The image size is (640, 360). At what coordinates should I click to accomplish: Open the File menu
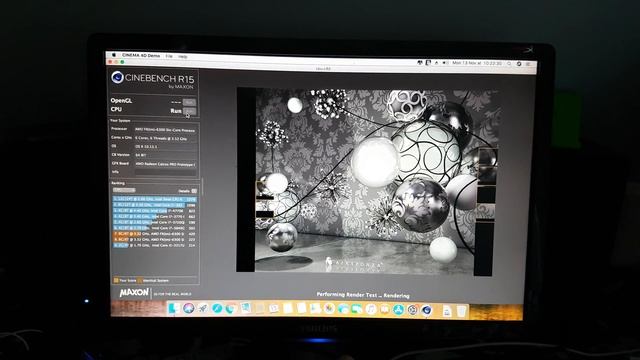point(169,56)
